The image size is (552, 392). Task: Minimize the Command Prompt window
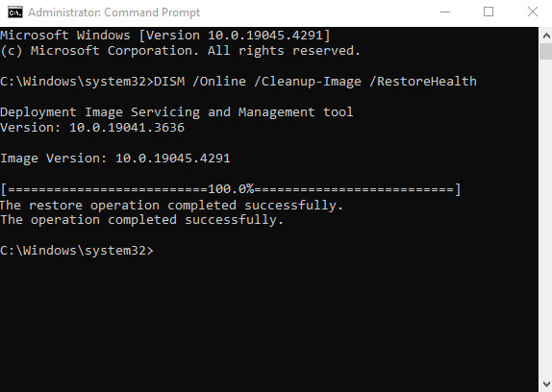[x=445, y=12]
